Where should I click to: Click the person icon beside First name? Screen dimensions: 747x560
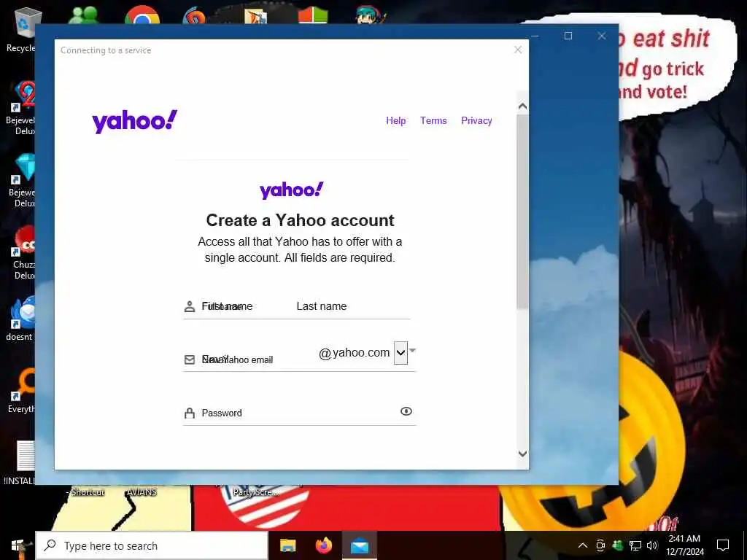(190, 306)
